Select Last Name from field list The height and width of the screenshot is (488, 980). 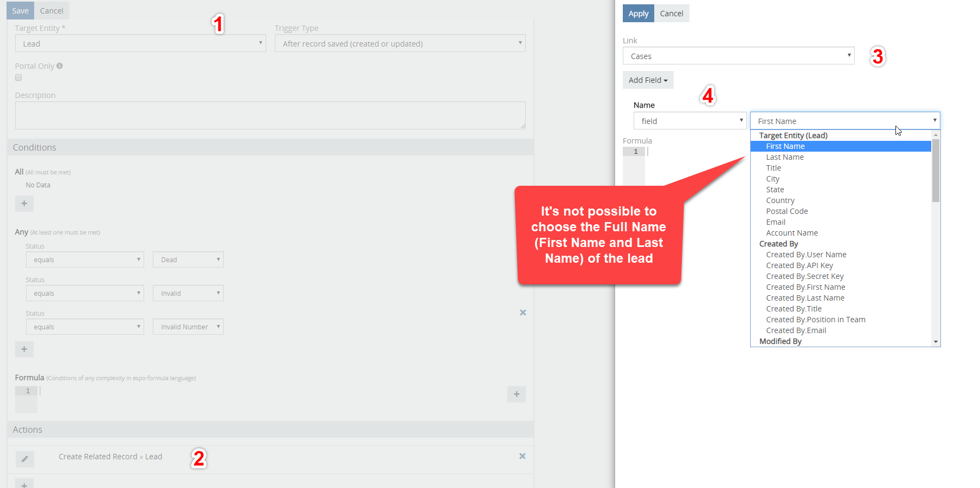click(785, 157)
